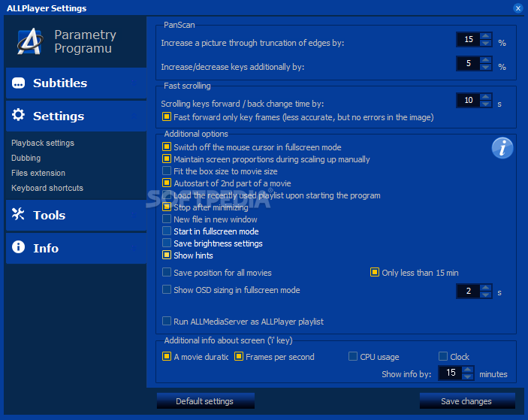Image resolution: width=528 pixels, height=420 pixels.
Task: Click the scrolling time field showing 10
Action: point(468,101)
